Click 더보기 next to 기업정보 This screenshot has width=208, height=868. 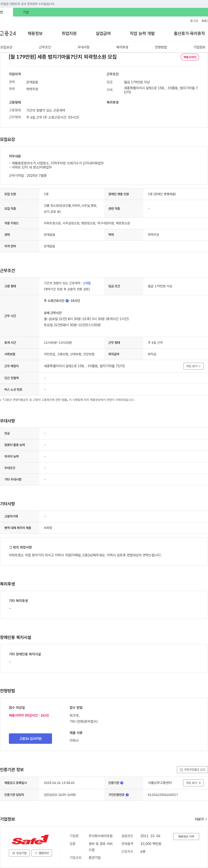[201, 819]
